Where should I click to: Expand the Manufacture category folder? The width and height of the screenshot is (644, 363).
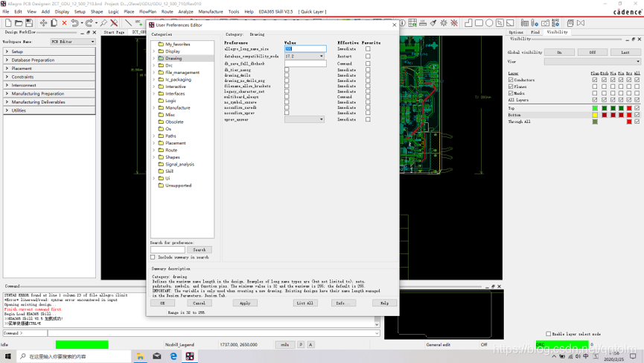pyautogui.click(x=154, y=108)
